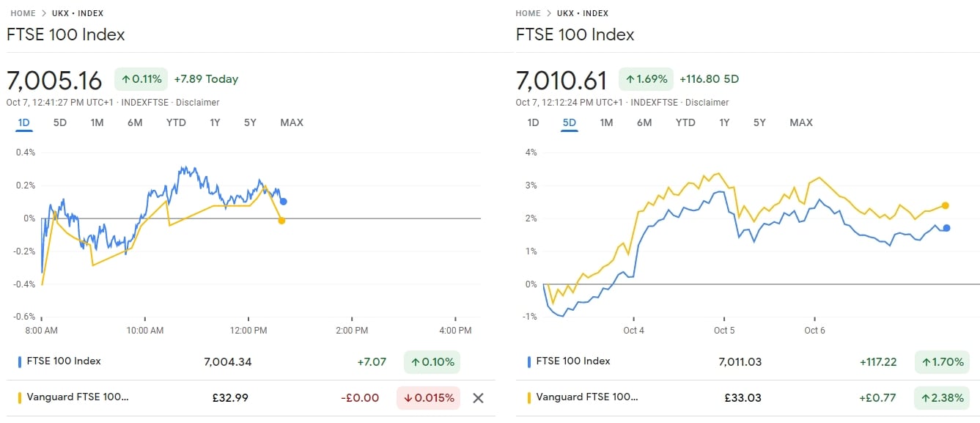Image resolution: width=980 pixels, height=423 pixels.
Task: Switch left chart to 1M range
Action: pyautogui.click(x=97, y=122)
